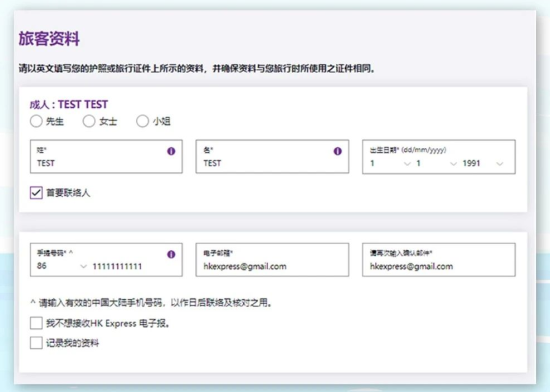
Task: Open the country code 86 dropdown
Action: [x=62, y=266]
